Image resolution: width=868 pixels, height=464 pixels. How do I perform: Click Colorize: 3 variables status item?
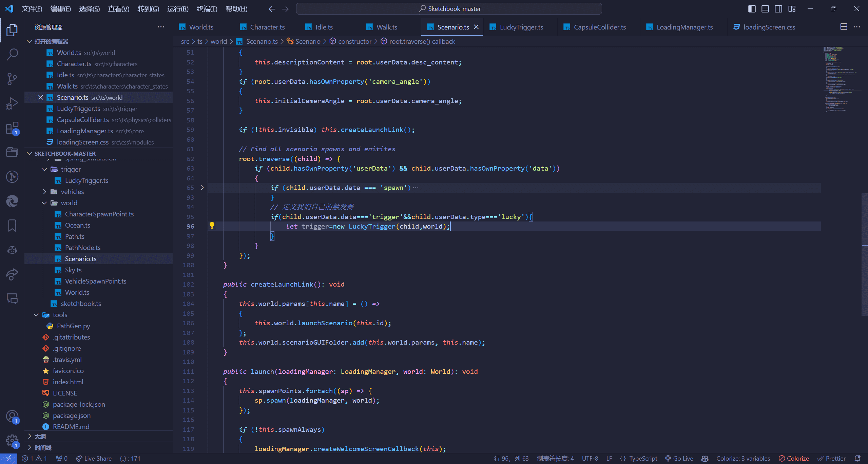[743, 459]
